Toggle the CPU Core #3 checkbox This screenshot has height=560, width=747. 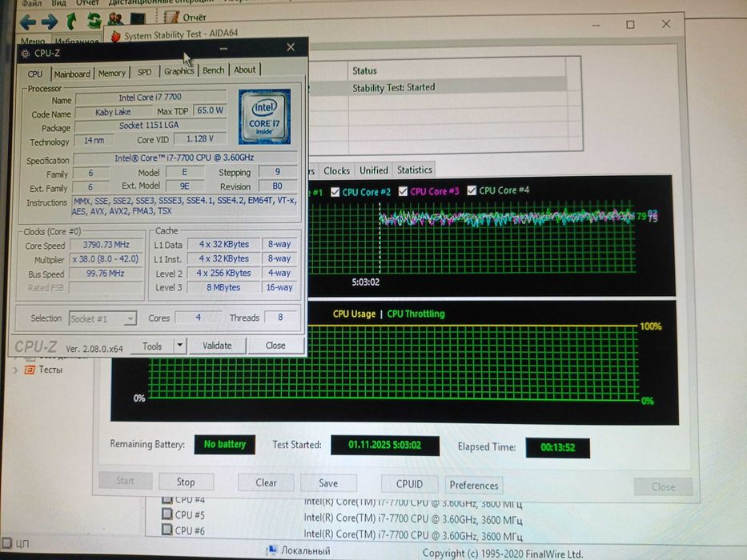[x=403, y=191]
